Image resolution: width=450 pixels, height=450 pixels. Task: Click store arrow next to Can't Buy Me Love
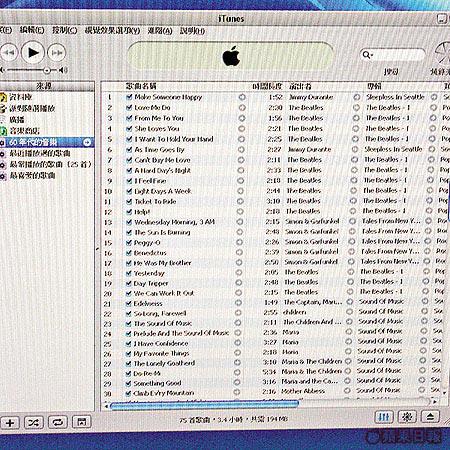(241, 160)
